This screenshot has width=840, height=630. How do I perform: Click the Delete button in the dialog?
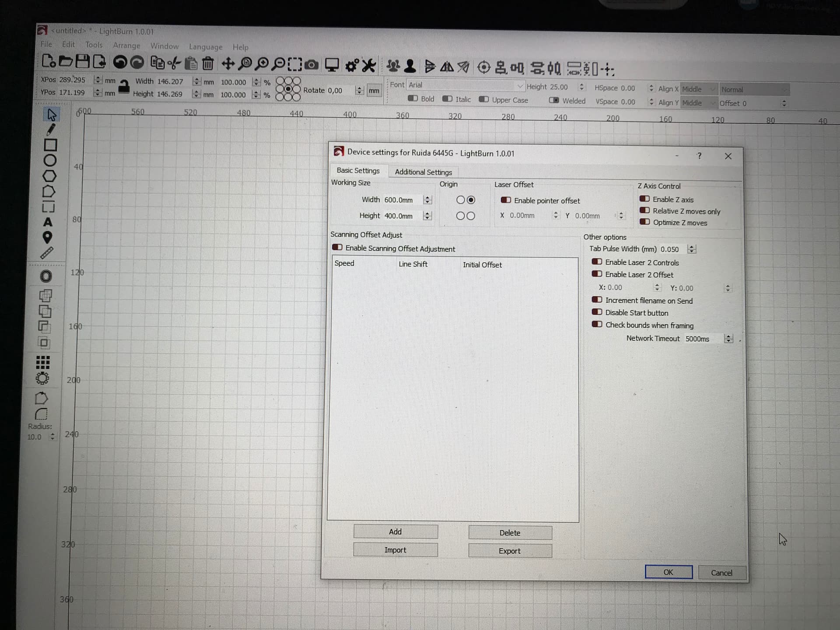[510, 533]
